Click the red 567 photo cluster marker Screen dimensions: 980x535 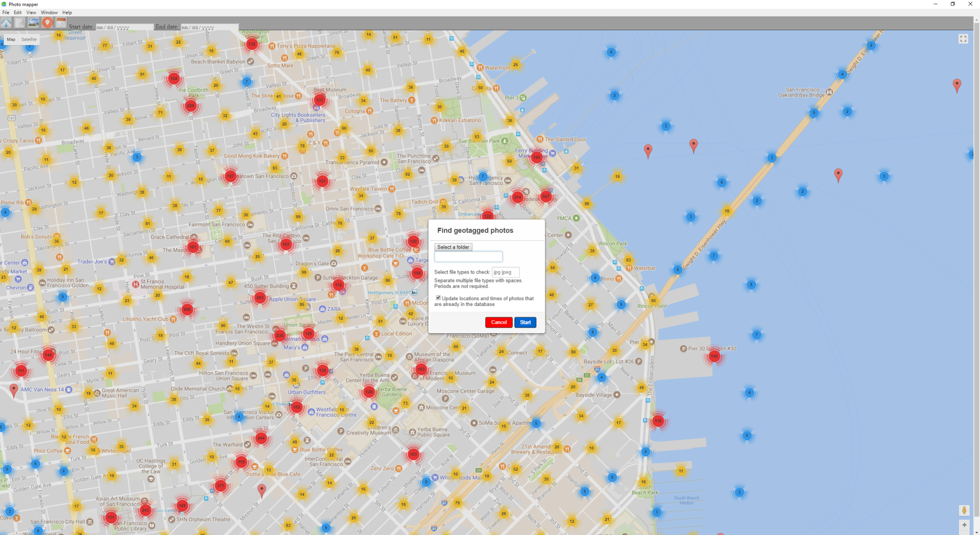(546, 197)
